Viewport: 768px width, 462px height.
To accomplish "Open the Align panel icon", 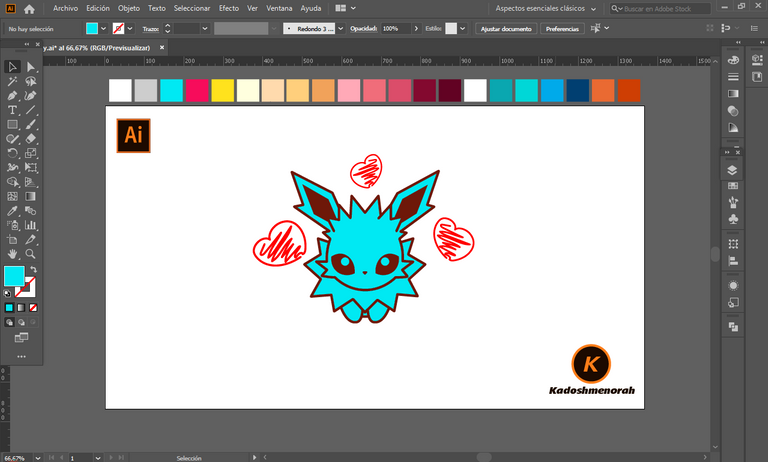I will coord(733,261).
